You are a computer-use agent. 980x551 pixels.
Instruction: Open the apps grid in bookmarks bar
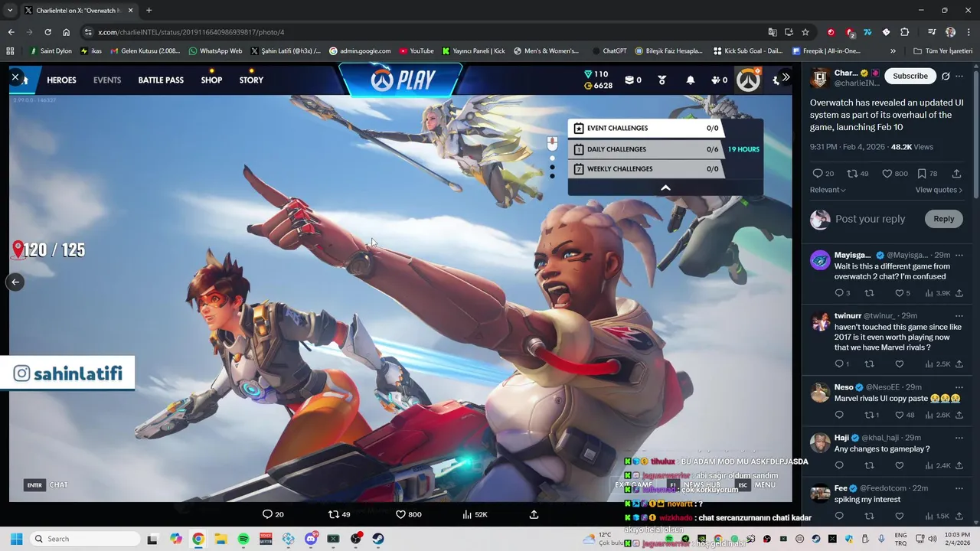pyautogui.click(x=10, y=51)
